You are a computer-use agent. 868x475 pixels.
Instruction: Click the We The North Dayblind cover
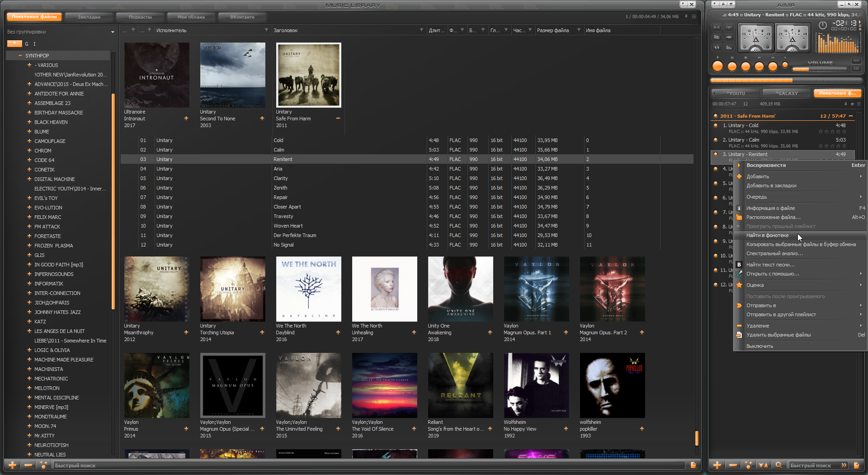click(x=309, y=289)
